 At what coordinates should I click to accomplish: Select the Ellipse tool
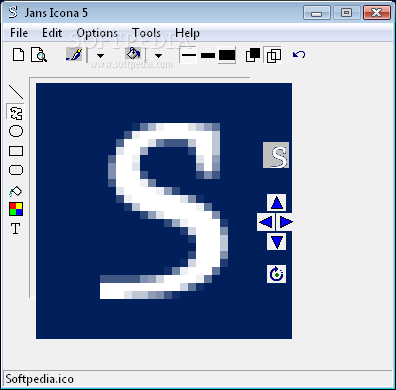click(x=16, y=131)
